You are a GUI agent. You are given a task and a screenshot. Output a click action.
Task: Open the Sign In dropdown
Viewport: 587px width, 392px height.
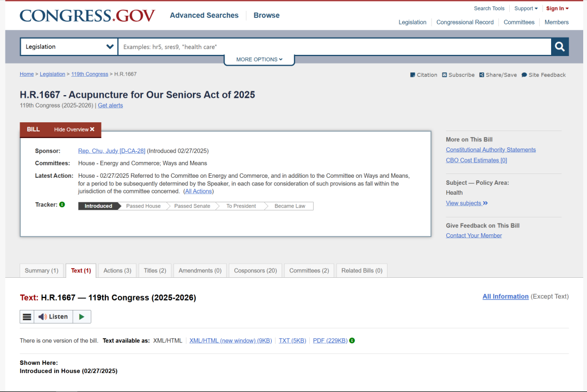tap(557, 9)
